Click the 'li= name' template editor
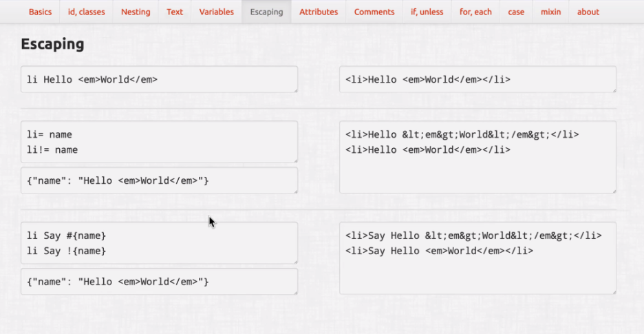The width and height of the screenshot is (644, 334). pyautogui.click(x=160, y=142)
